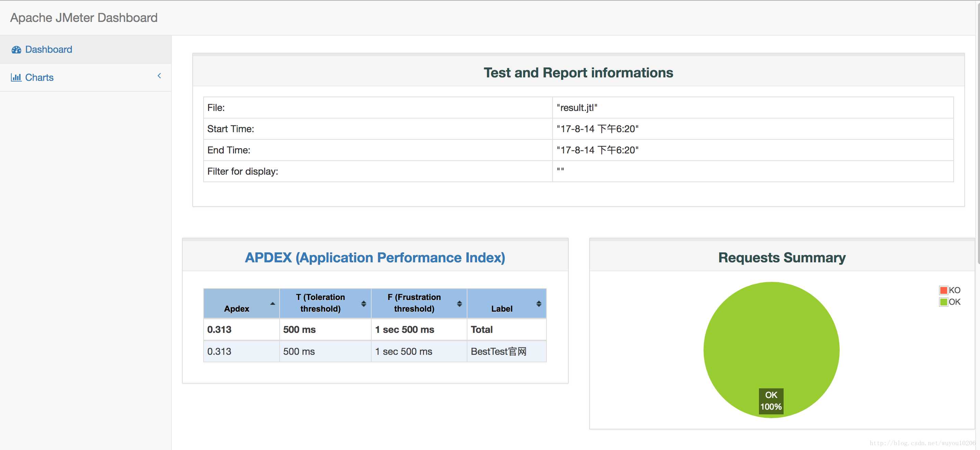This screenshot has height=450, width=980.
Task: Click the Charts bar-graph icon
Action: click(x=16, y=77)
